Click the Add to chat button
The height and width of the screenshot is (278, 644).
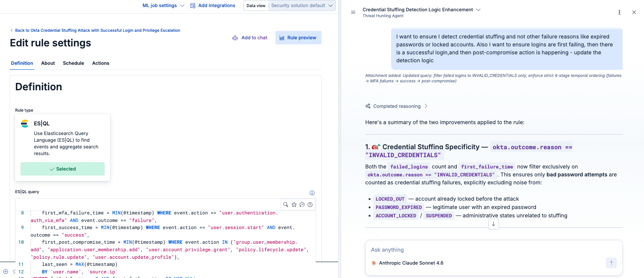[250, 38]
